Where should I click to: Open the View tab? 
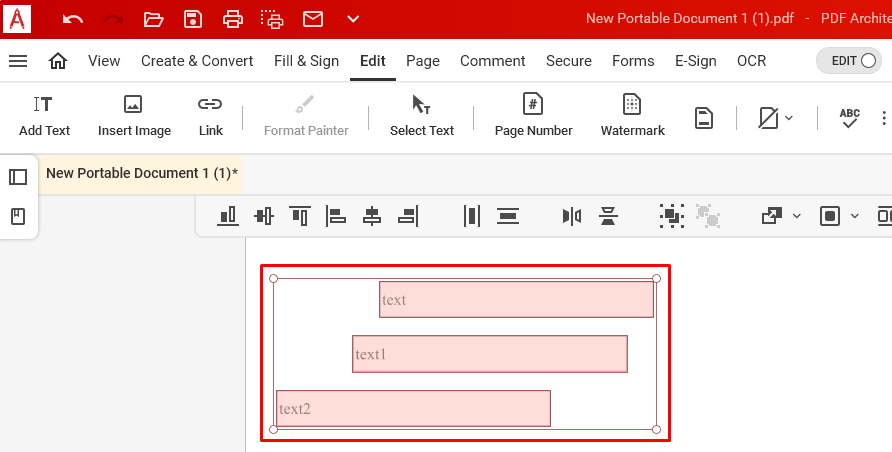click(x=104, y=61)
